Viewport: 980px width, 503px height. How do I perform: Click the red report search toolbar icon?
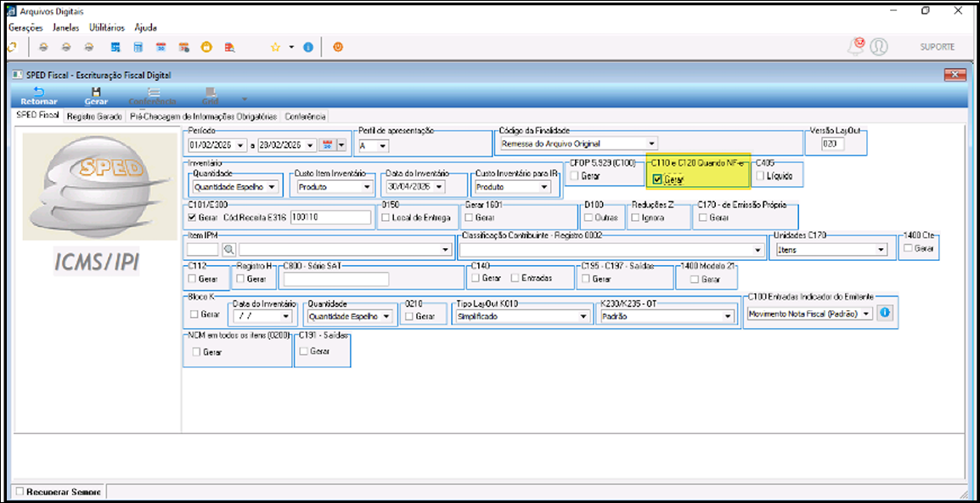tap(229, 47)
